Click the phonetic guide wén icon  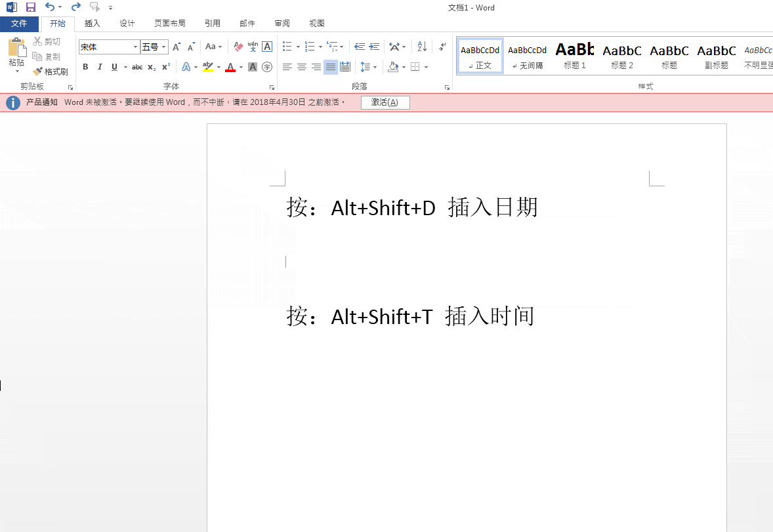click(253, 47)
